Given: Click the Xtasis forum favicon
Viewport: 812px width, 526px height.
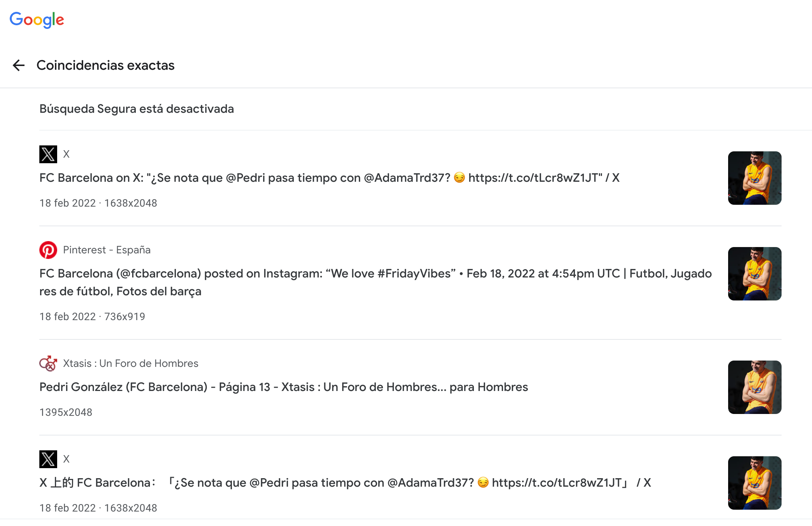Looking at the screenshot, I should point(48,364).
